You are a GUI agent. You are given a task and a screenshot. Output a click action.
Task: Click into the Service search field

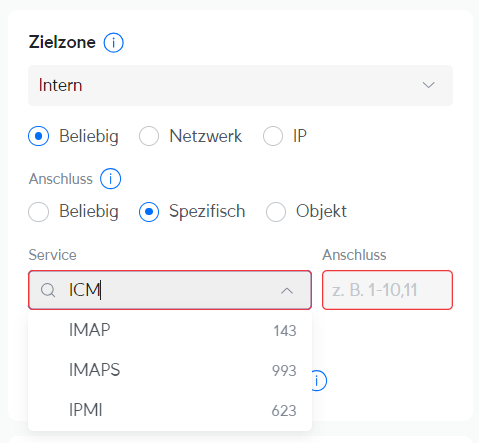pyautogui.click(x=170, y=290)
